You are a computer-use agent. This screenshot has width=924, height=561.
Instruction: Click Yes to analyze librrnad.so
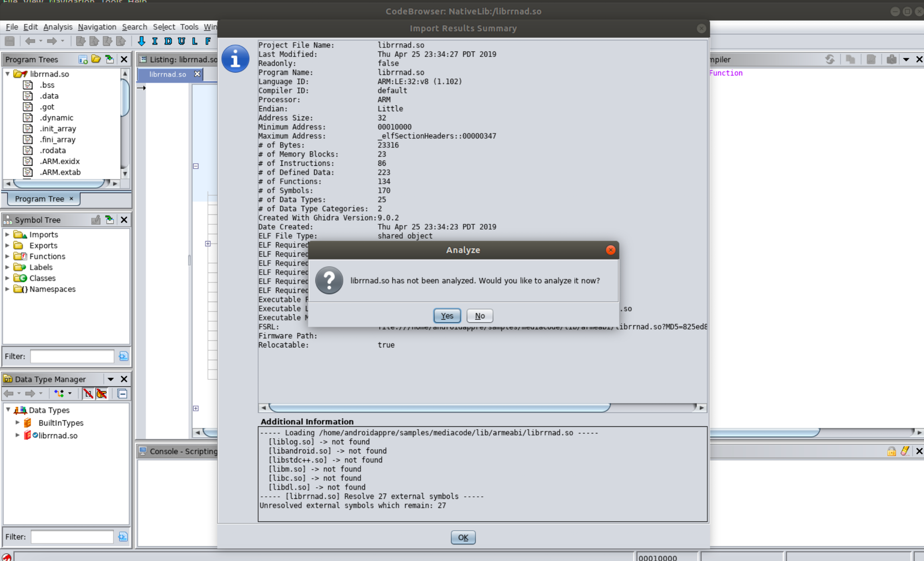tap(447, 316)
